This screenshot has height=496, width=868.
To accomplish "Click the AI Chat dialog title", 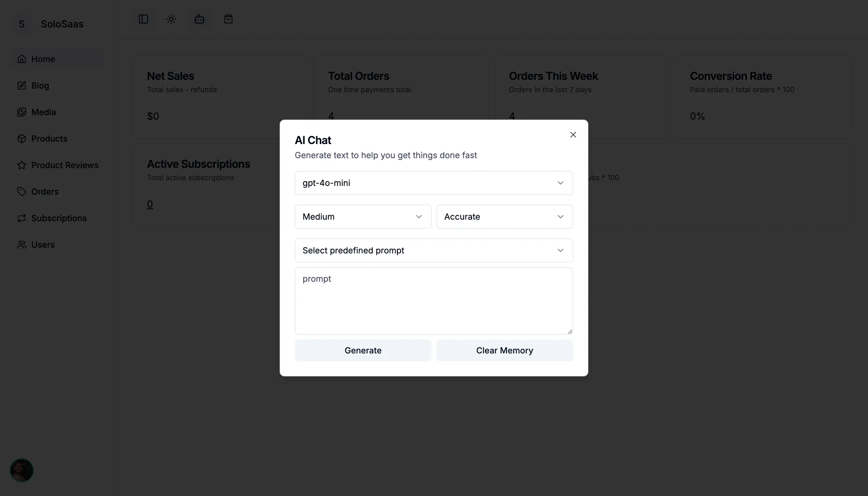I will point(313,140).
